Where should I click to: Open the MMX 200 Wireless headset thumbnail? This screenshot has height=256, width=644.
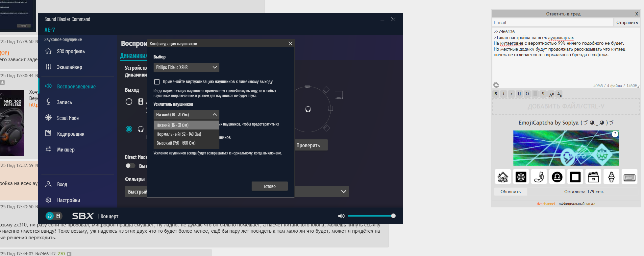click(12, 123)
